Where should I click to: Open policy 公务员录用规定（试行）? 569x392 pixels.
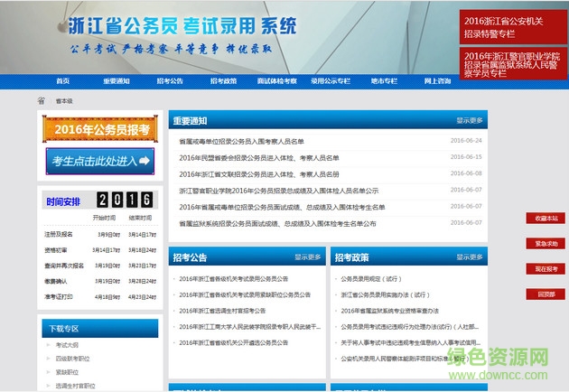click(371, 279)
